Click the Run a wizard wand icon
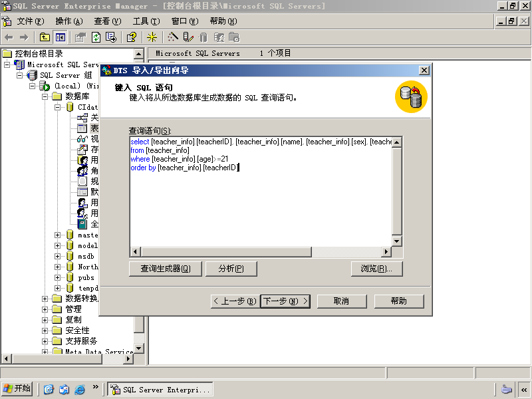This screenshot has width=532, height=399. (x=173, y=37)
